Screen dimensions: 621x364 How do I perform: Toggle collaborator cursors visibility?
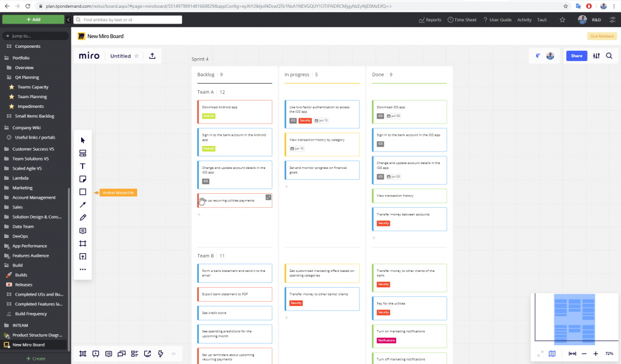pyautogui.click(x=538, y=56)
